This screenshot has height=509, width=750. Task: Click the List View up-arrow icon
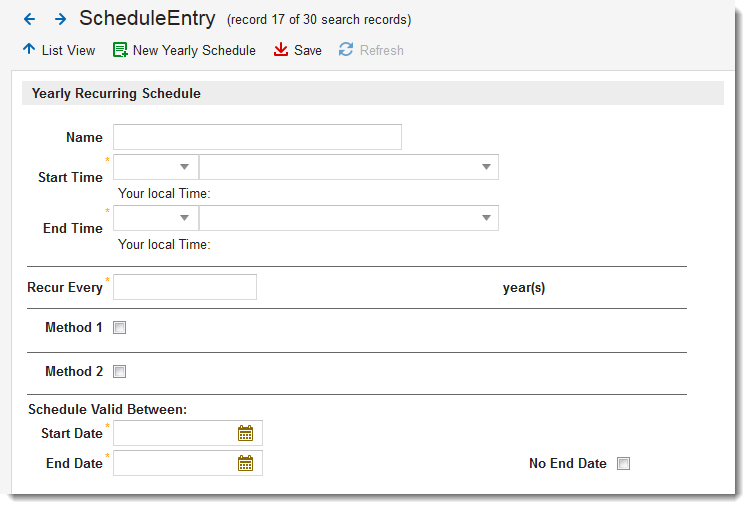pos(28,49)
